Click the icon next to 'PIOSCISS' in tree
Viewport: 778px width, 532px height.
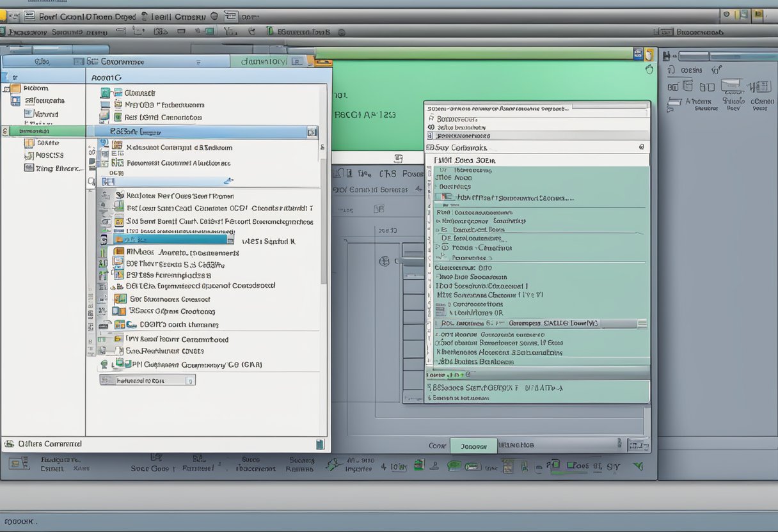pyautogui.click(x=29, y=155)
